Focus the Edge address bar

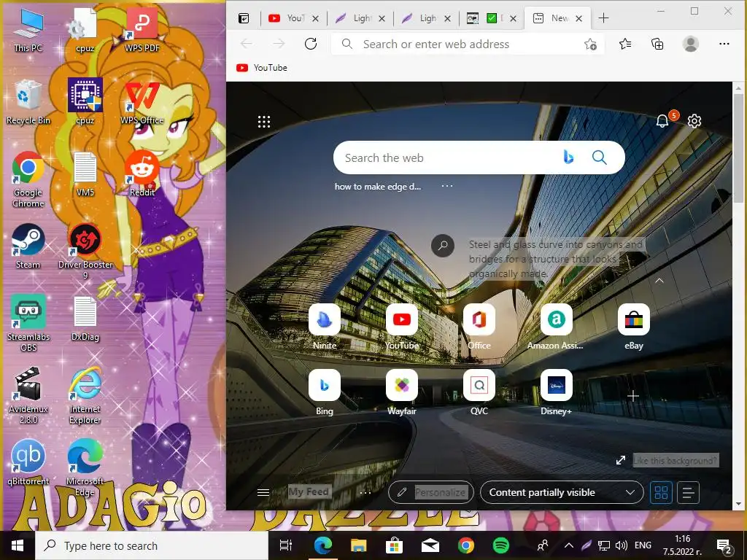(467, 44)
